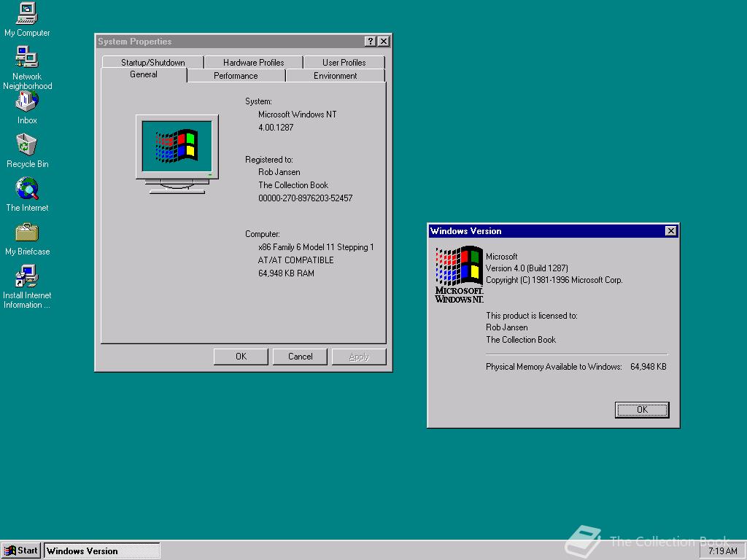This screenshot has height=560, width=747.
Task: Click 'x86 Family 6 Model 11 Stepping 1'
Action: tap(316, 247)
